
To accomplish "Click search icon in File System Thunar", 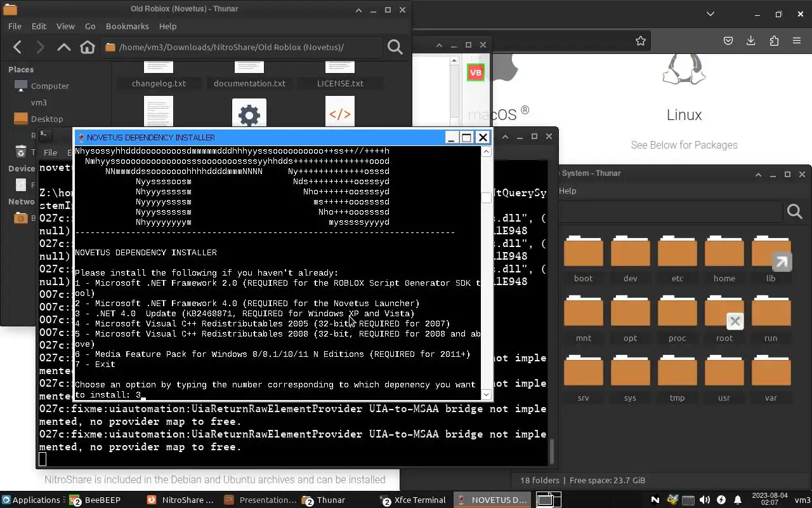I will [795, 211].
